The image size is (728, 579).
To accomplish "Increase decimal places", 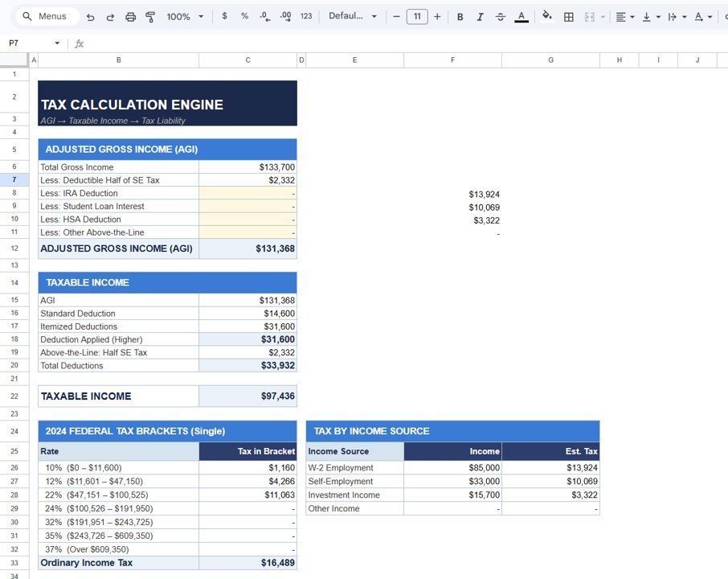I will (x=286, y=15).
